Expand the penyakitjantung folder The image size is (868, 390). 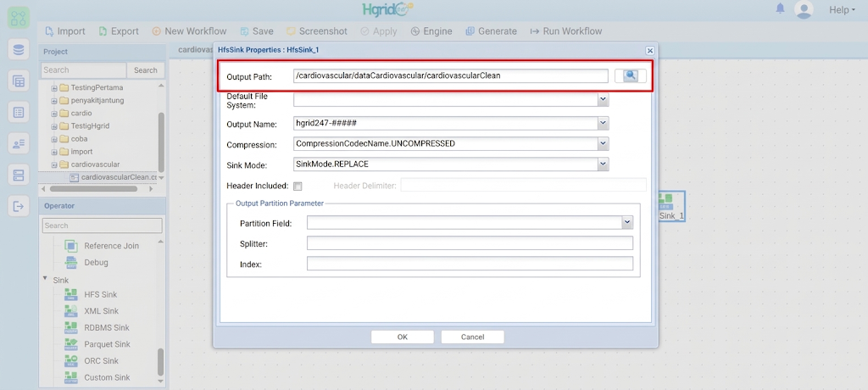[x=54, y=100]
